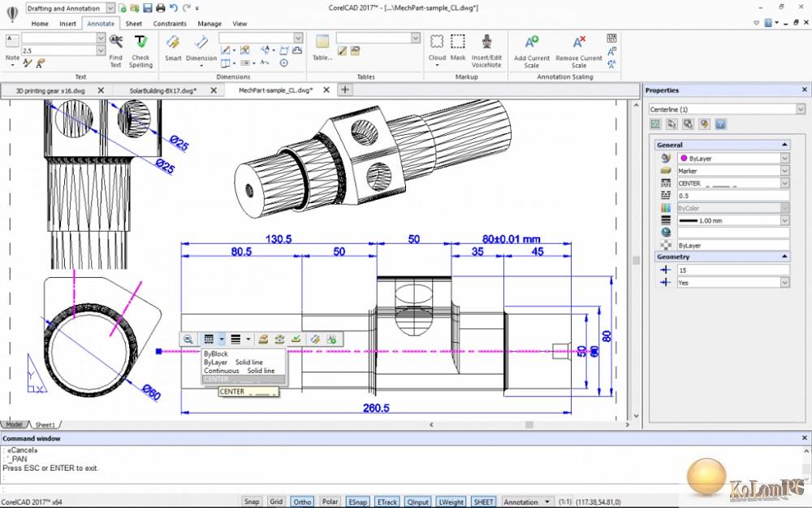Close the MechPart-sample_CL.dwg tab
The image size is (812, 508).
[x=326, y=89]
